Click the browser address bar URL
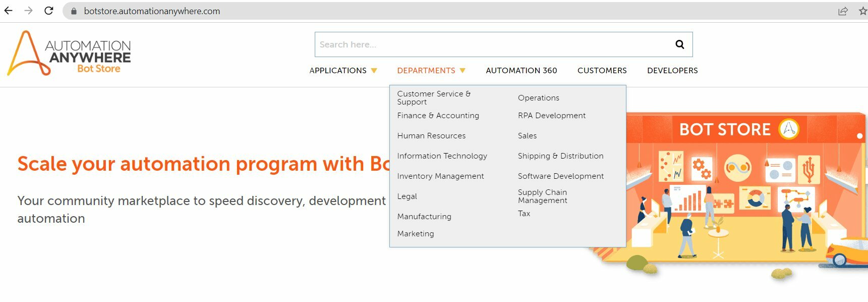Image resolution: width=868 pixels, height=302 pixels. (152, 11)
